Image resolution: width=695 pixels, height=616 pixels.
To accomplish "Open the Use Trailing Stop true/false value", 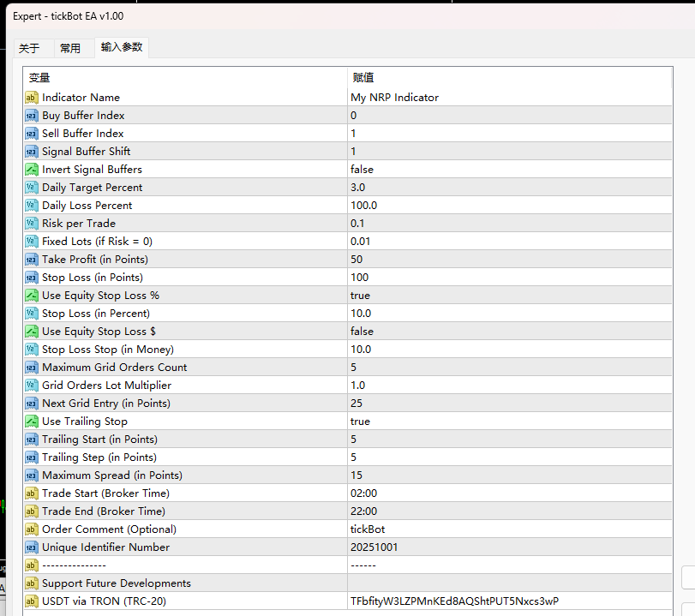I will point(509,422).
